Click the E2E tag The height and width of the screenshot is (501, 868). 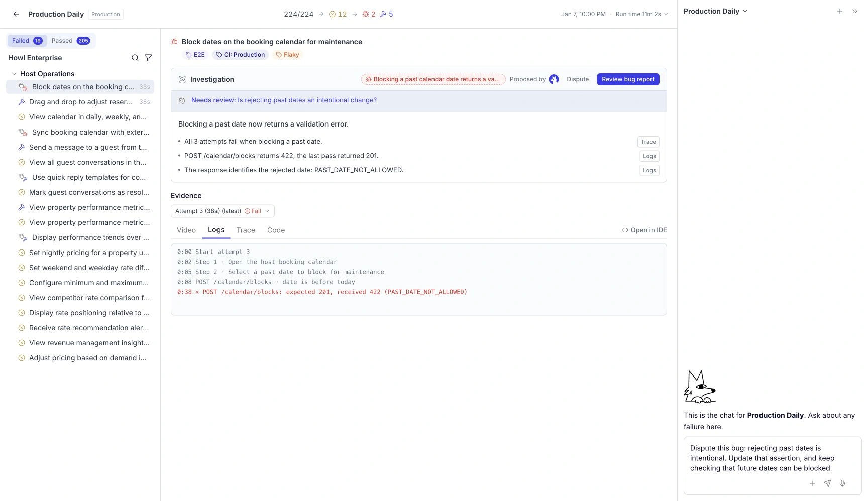pyautogui.click(x=195, y=55)
